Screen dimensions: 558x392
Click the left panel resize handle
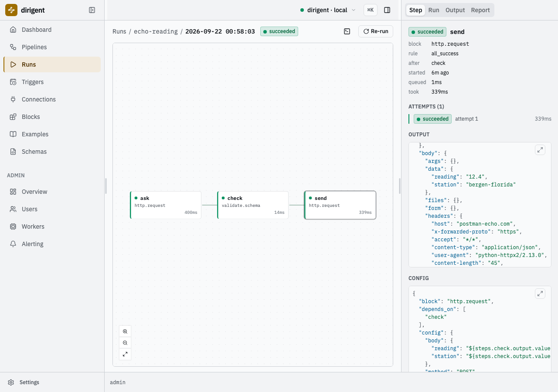pos(105,186)
